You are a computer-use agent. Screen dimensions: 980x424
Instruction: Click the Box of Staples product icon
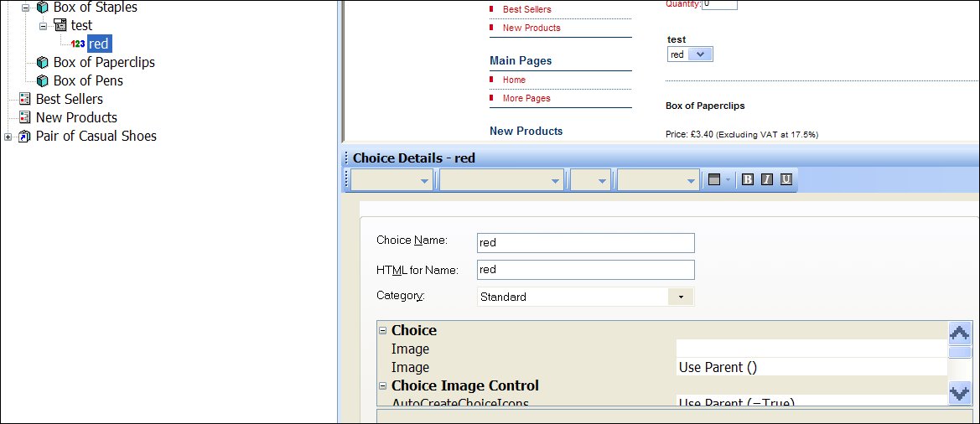pos(42,8)
